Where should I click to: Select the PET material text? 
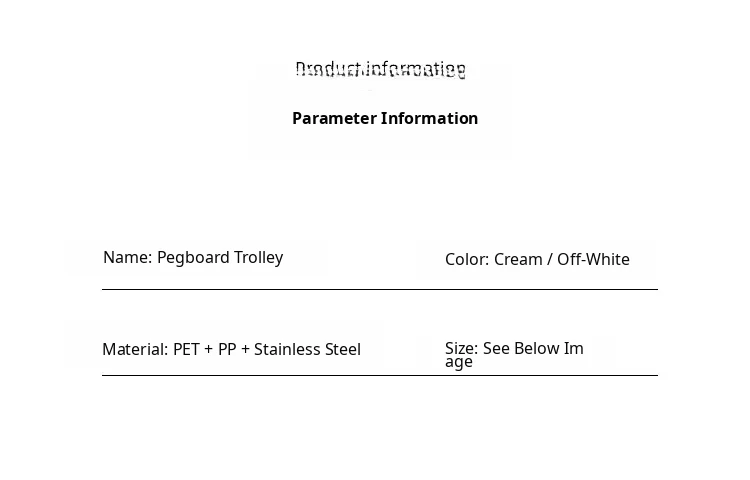(x=186, y=349)
